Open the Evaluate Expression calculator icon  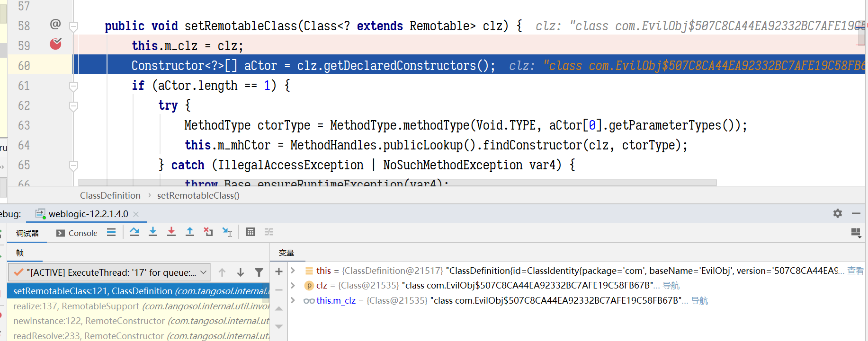251,232
